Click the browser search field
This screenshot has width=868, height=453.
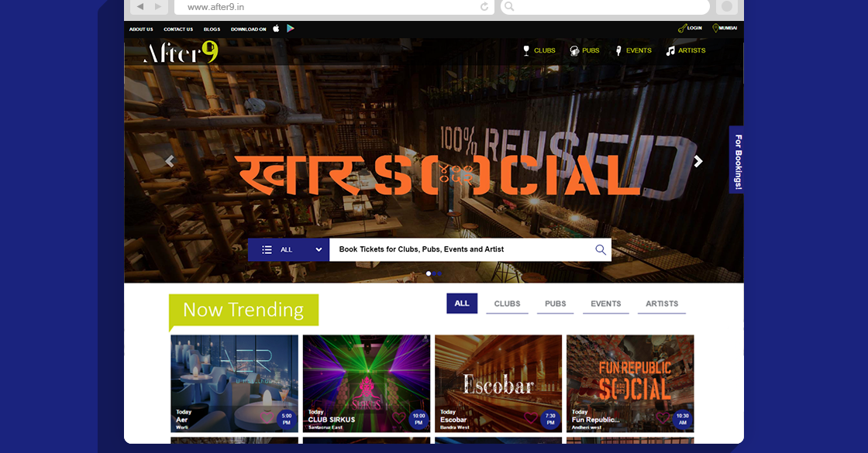pyautogui.click(x=605, y=7)
